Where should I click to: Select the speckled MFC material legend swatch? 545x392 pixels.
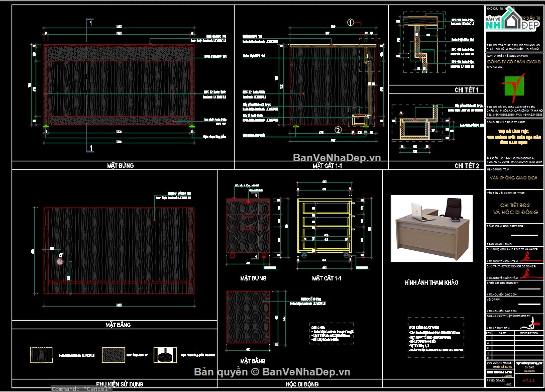click(x=114, y=355)
